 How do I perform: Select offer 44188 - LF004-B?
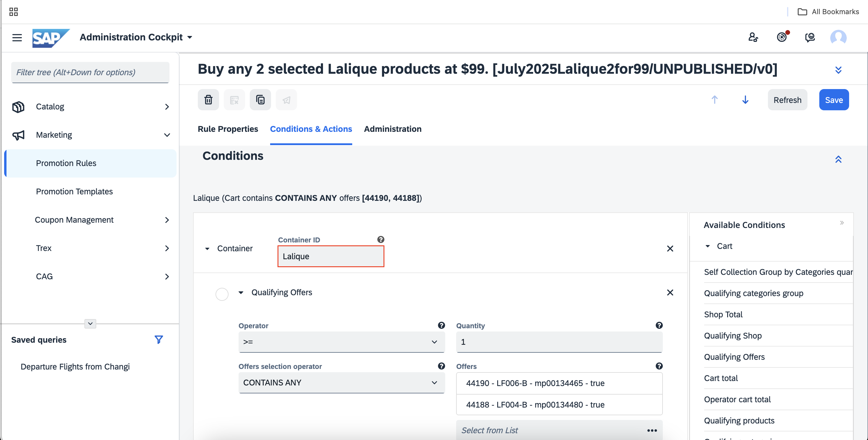pyautogui.click(x=559, y=405)
